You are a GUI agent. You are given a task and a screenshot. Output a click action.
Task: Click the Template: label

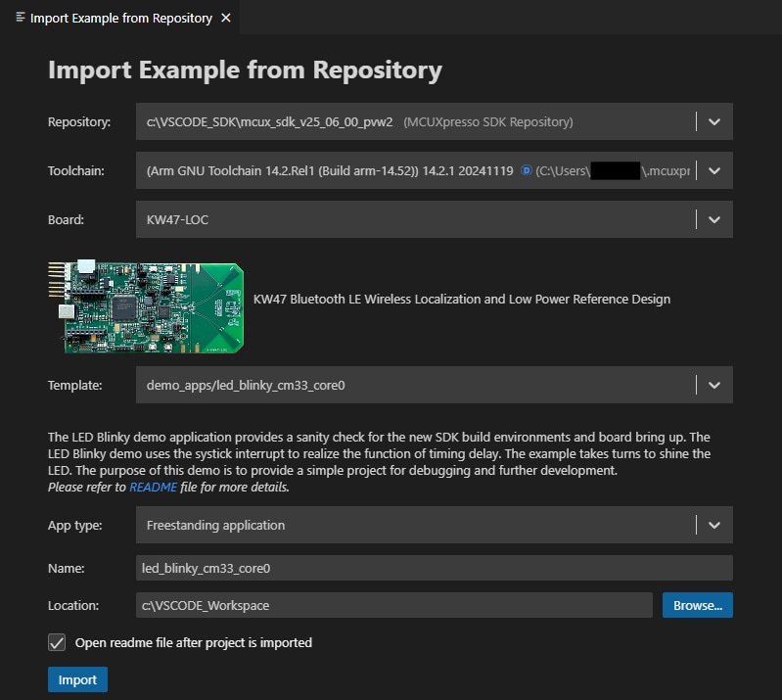coord(74,385)
